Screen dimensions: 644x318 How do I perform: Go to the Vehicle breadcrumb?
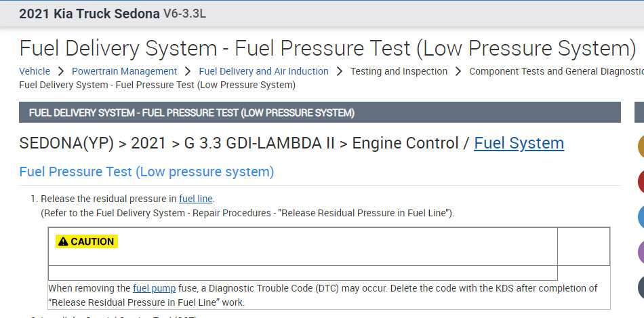click(35, 71)
